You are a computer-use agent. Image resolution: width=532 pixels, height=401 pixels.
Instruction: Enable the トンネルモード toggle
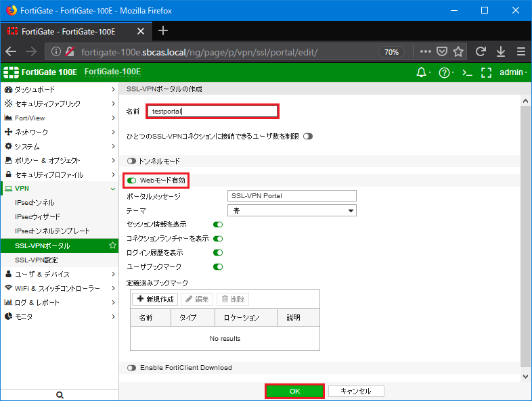coord(131,161)
